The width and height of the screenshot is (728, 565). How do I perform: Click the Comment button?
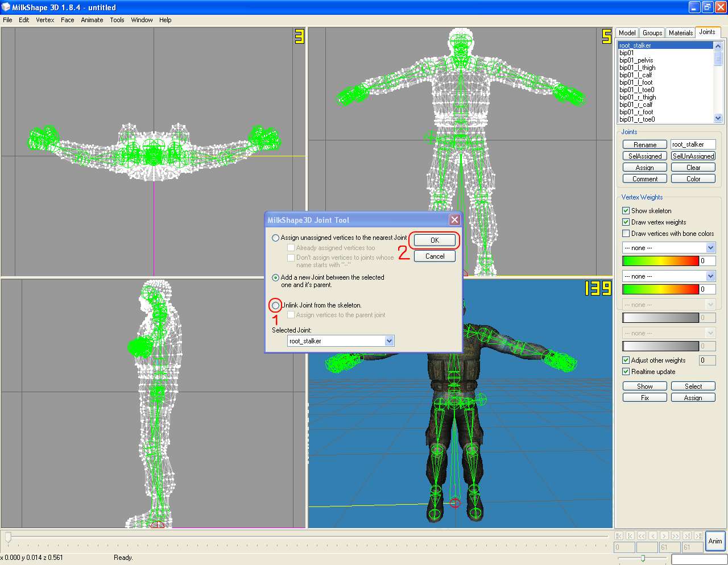tap(645, 179)
